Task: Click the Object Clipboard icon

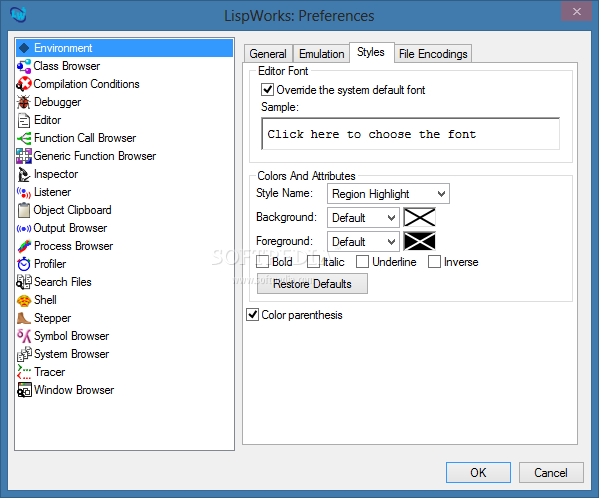Action: coord(24,210)
